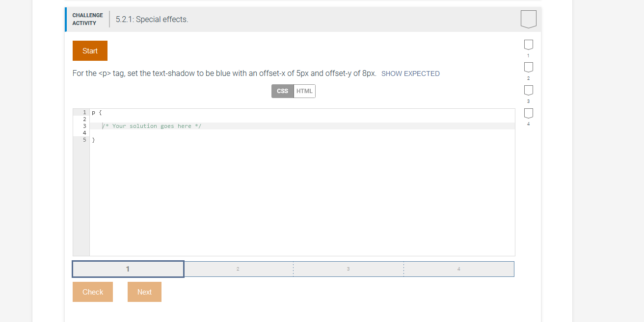The image size is (644, 322).
Task: Click the orange Start button
Action: click(x=90, y=50)
